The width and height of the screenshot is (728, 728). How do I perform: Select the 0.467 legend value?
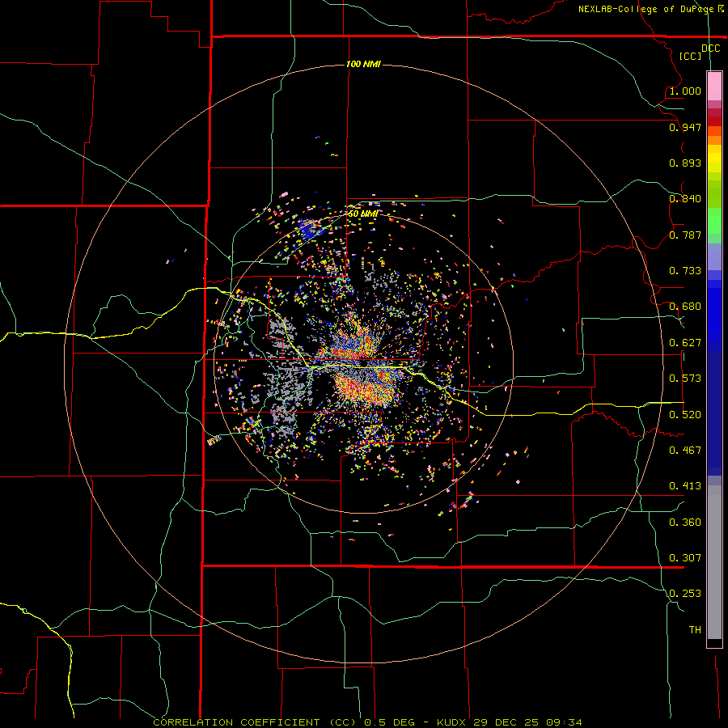pos(685,450)
